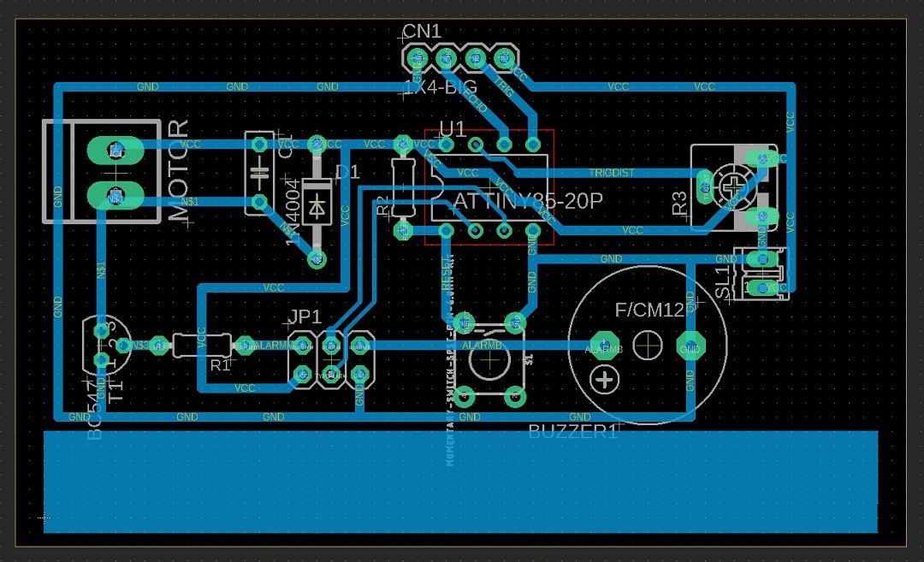Viewport: 924px width, 562px height.
Task: Select the upper MOTOR terminal pad
Action: click(x=115, y=151)
